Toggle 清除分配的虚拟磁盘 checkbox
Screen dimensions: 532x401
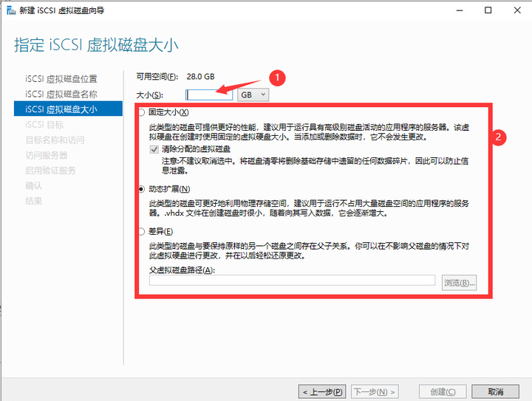(x=154, y=149)
